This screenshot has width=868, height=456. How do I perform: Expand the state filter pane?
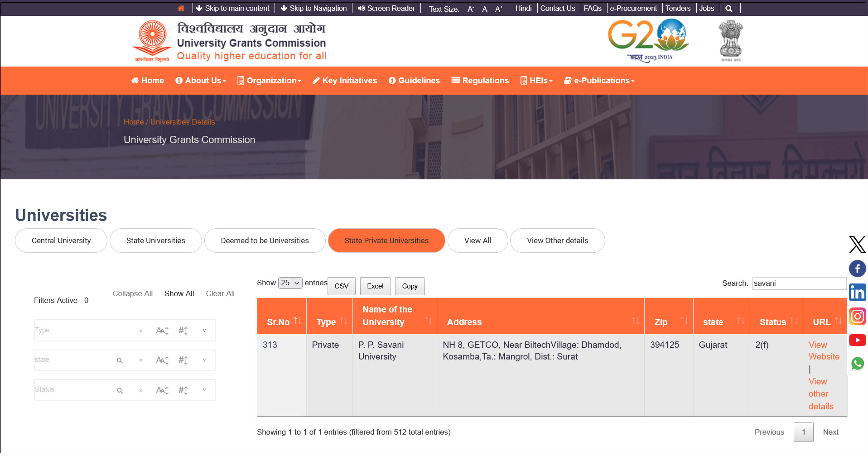[x=204, y=360]
